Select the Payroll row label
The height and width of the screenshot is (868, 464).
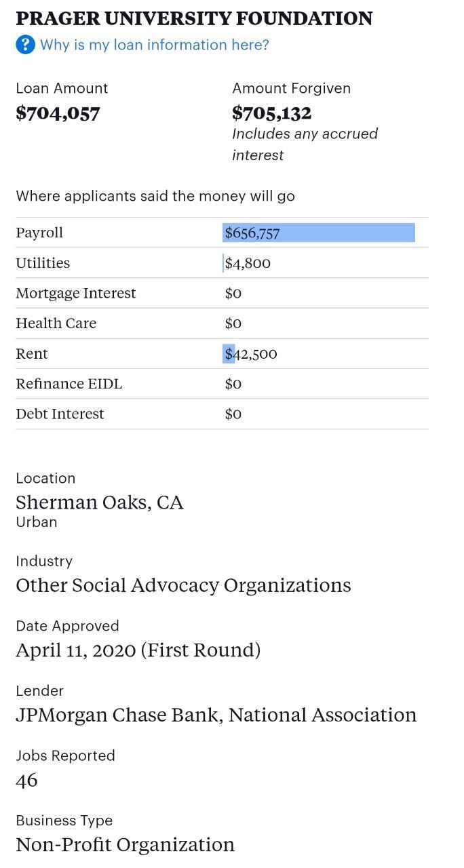39,233
